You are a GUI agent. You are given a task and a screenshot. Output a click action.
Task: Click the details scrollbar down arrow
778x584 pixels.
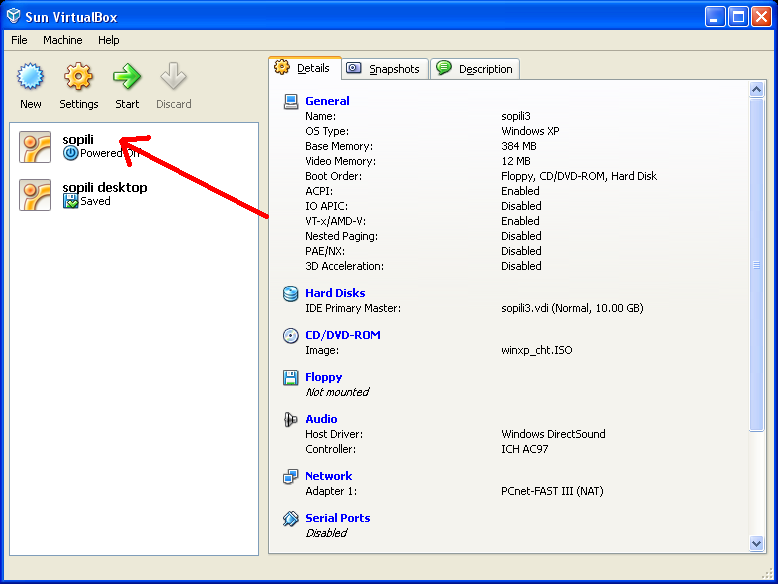click(756, 543)
